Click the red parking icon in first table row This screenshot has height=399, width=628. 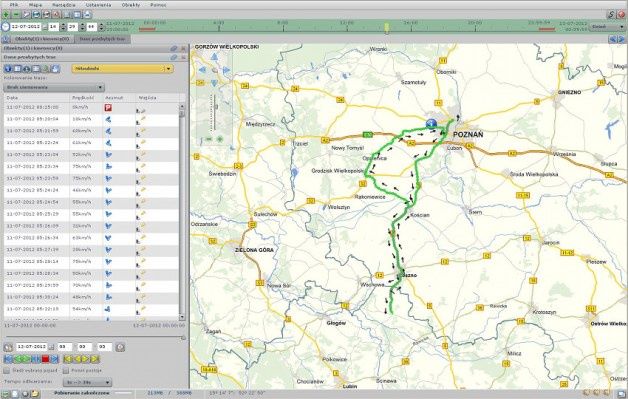[108, 107]
